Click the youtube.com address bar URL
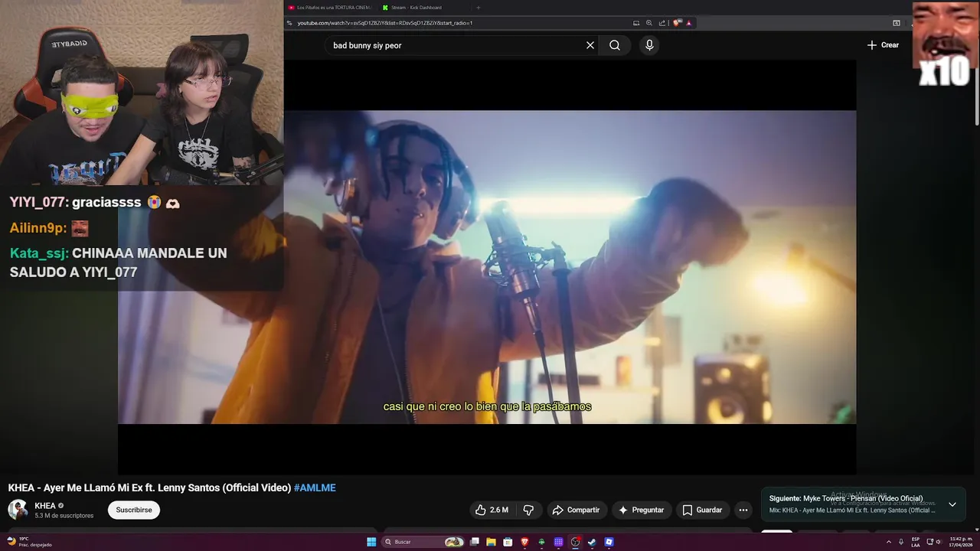980x551 pixels. (385, 23)
